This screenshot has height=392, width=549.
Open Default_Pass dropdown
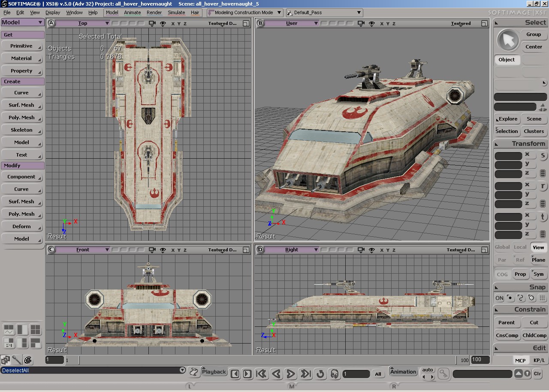point(324,12)
